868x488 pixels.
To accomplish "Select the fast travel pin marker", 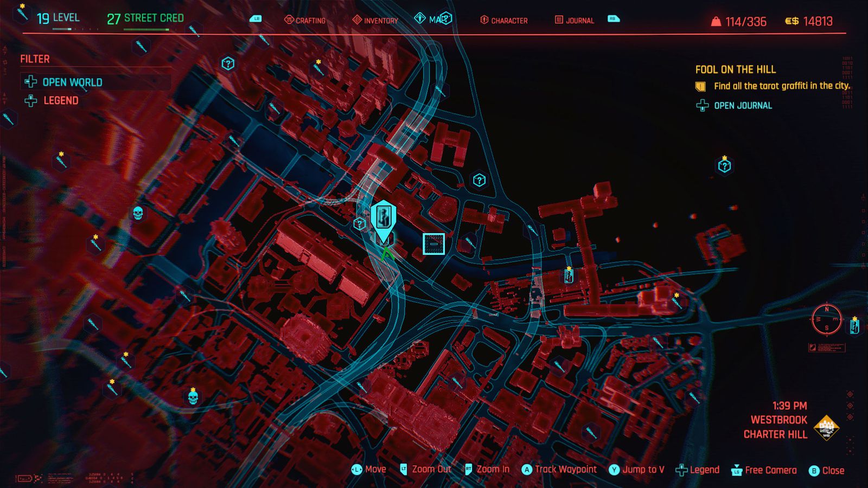I will point(383,221).
